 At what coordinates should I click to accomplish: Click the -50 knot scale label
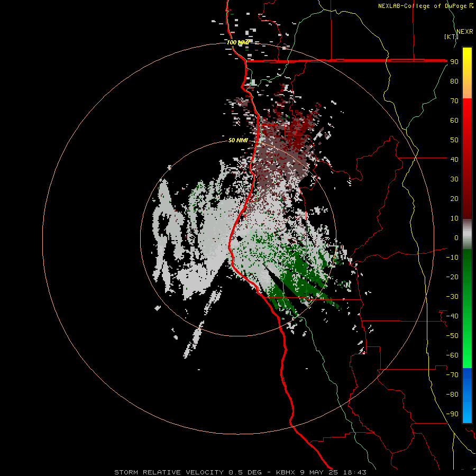point(452,336)
